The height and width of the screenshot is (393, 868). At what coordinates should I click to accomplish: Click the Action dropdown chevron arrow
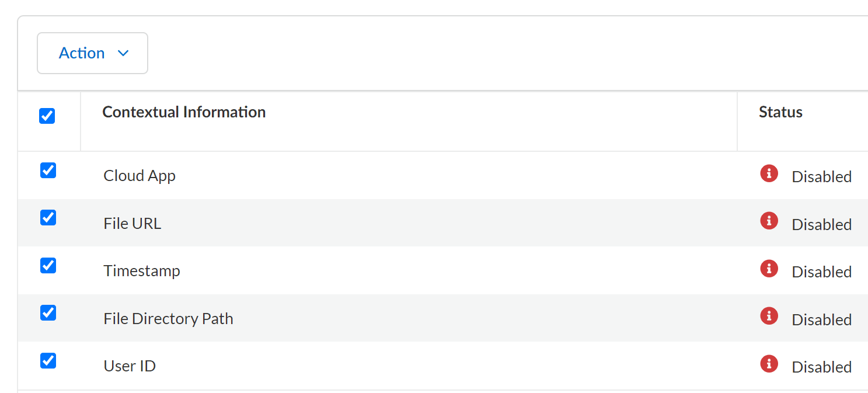tap(123, 53)
